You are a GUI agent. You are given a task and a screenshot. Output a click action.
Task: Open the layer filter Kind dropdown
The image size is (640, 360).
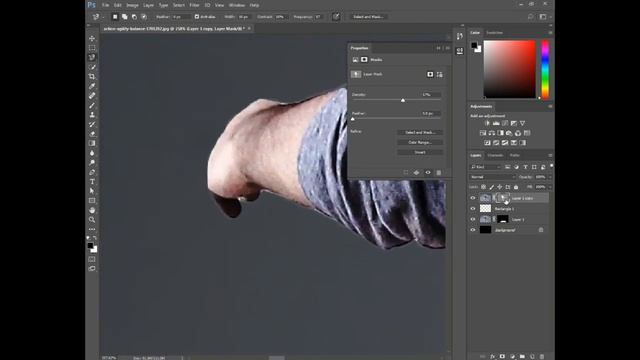[486, 167]
